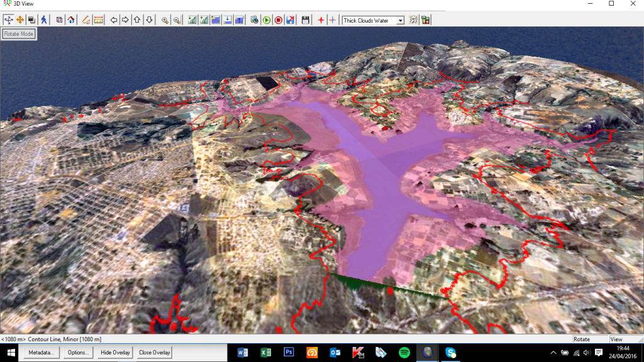Click the Hide Overlay button
Screen dimensions: 644x362
(x=115, y=353)
